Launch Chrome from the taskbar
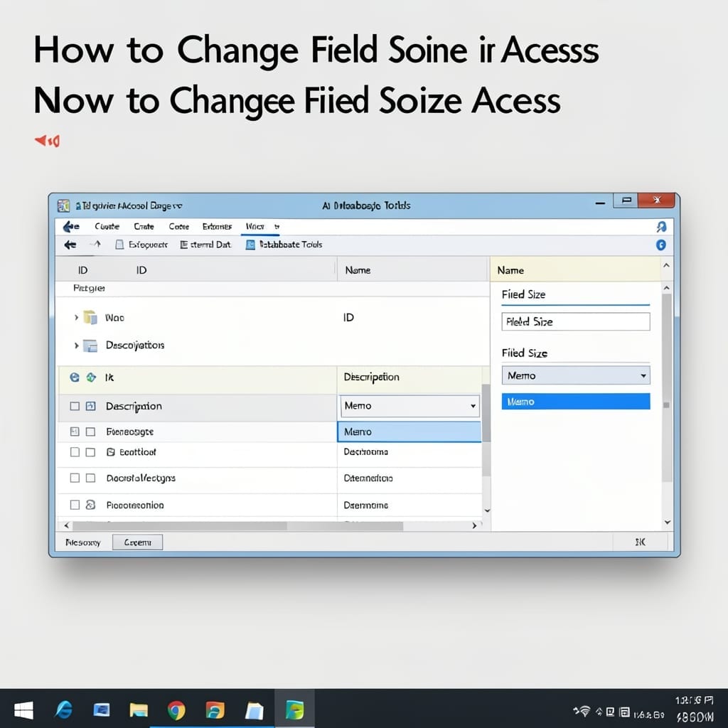This screenshot has width=728, height=728. (x=176, y=710)
